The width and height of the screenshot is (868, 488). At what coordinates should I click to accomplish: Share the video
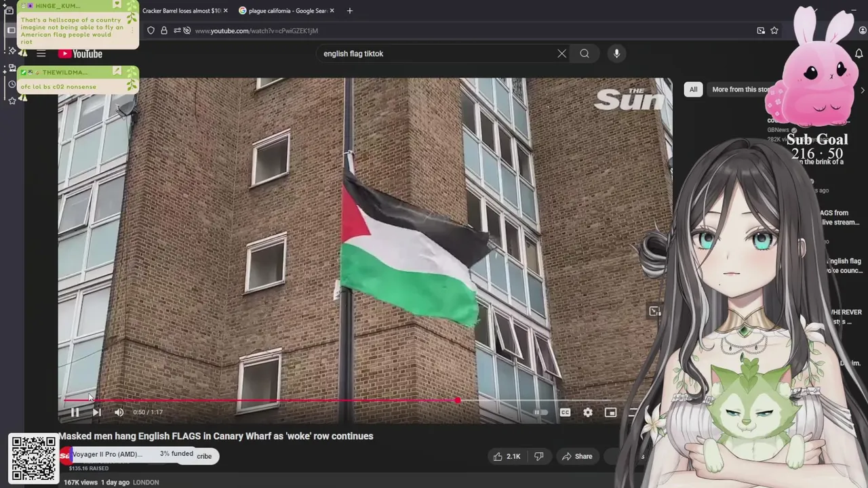577,456
